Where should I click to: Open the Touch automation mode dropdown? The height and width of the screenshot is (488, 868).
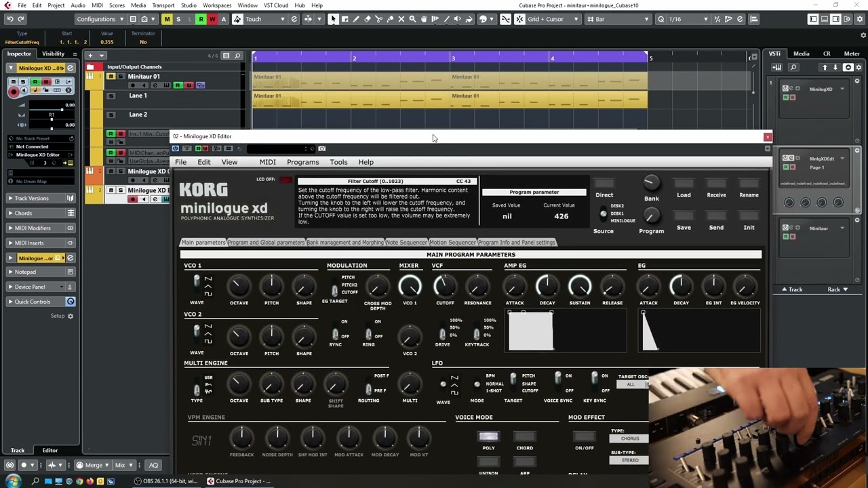[266, 19]
